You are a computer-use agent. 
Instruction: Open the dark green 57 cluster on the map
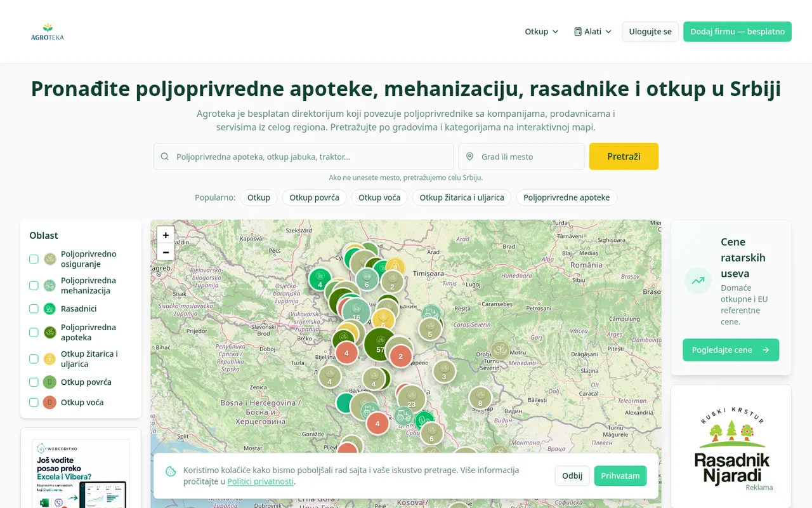click(x=380, y=345)
